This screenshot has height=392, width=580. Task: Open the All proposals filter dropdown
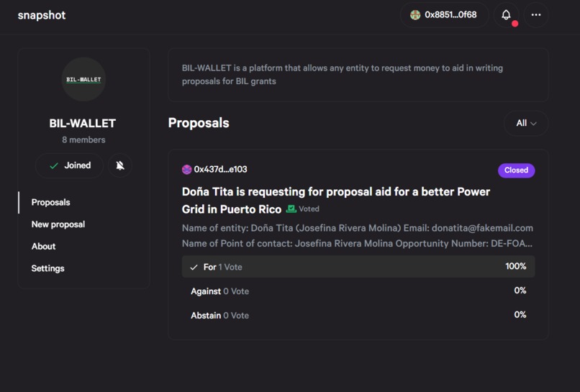(x=525, y=123)
